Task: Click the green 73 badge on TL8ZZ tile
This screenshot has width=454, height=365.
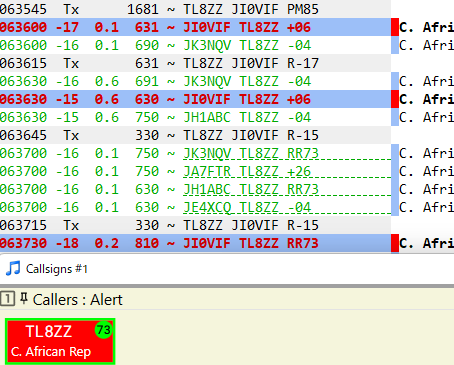Action: point(104,330)
